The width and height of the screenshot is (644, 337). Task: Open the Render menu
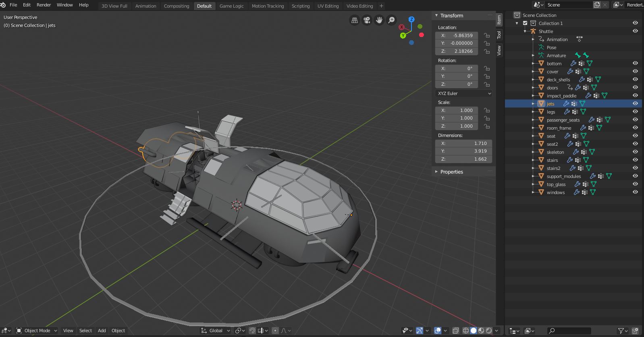(x=44, y=5)
